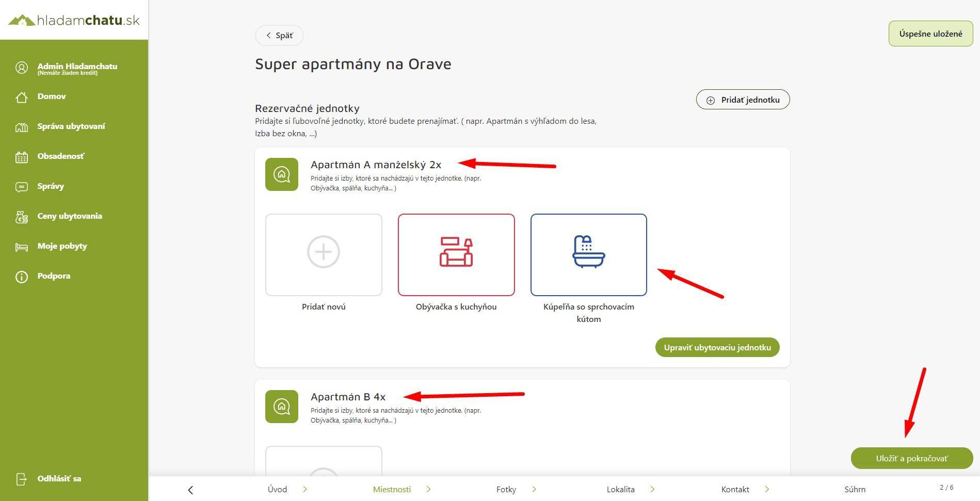This screenshot has width=980, height=501.
Task: Click the Podpora info icon
Action: pos(22,277)
